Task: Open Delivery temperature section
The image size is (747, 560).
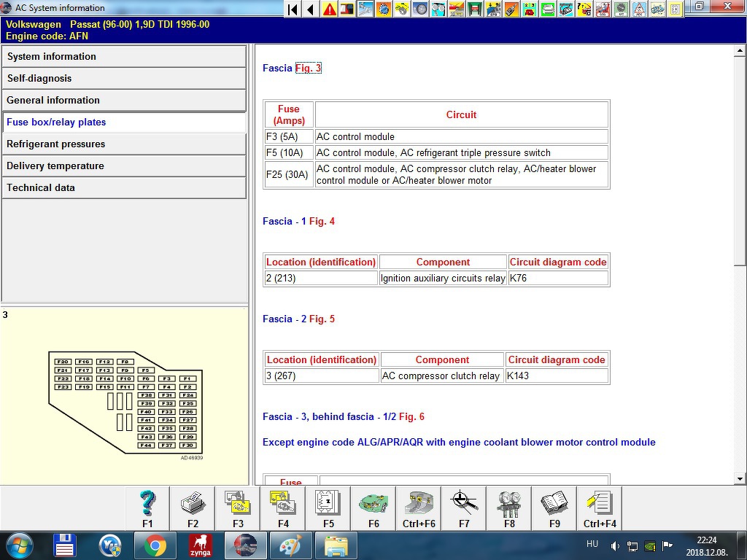Action: pyautogui.click(x=124, y=166)
